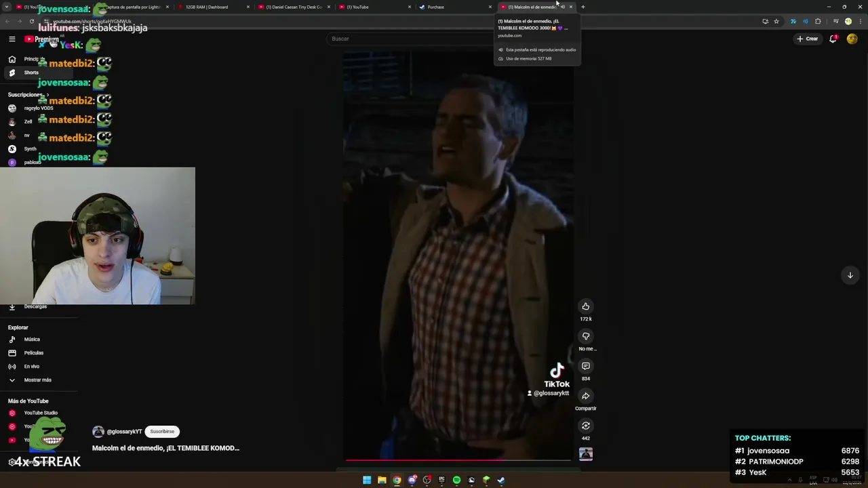Viewport: 868px width, 488px height.
Task: Open Discord from the taskbar
Action: tap(412, 480)
